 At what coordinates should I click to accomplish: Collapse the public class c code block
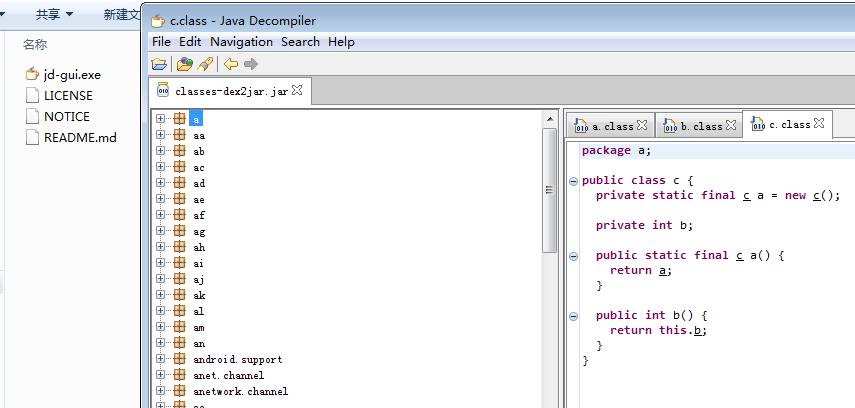point(573,181)
